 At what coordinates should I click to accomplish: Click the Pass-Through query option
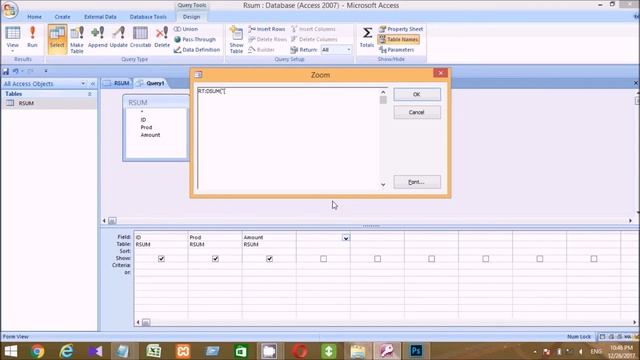(195, 39)
